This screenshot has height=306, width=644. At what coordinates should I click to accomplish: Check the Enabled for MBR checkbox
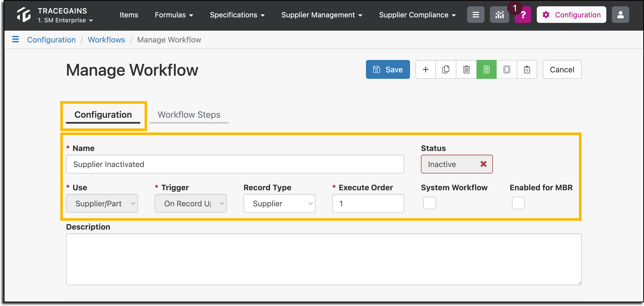click(x=518, y=203)
